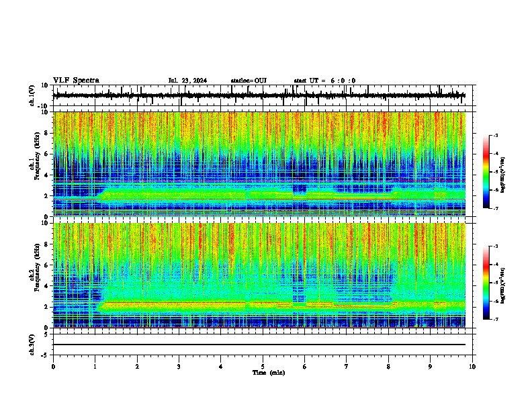Click the "8" kHz tick on ch.1 spectrogram axis
Image resolution: width=532 pixels, height=411 pixels.
(46, 133)
